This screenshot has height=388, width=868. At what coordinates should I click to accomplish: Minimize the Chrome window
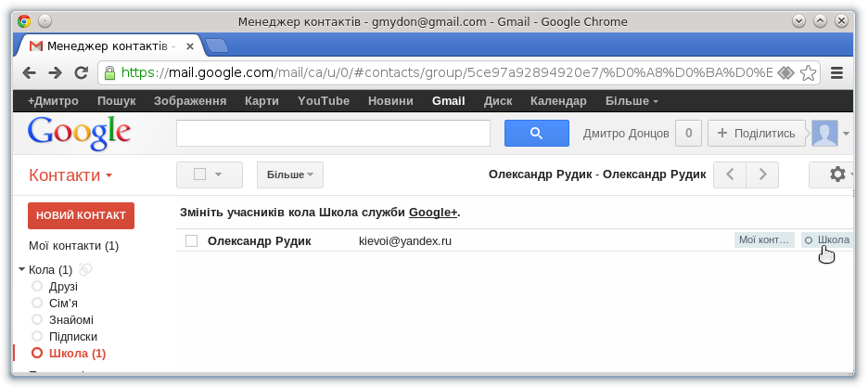coord(798,21)
